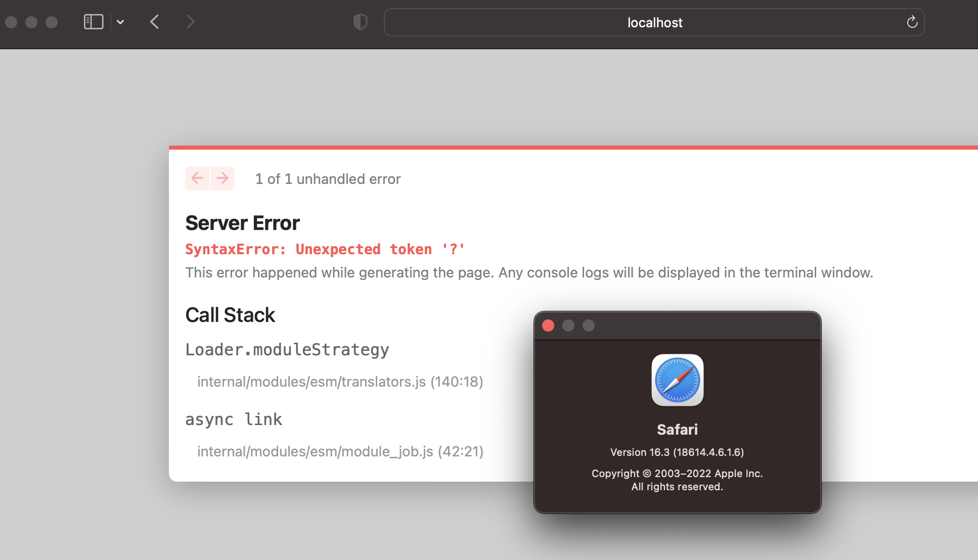Click the back navigation arrow
The width and height of the screenshot is (978, 560).
pyautogui.click(x=154, y=22)
